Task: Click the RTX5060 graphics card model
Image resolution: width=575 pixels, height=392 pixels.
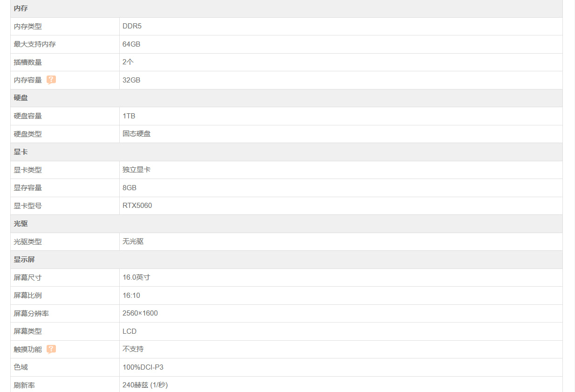Action: pos(137,206)
